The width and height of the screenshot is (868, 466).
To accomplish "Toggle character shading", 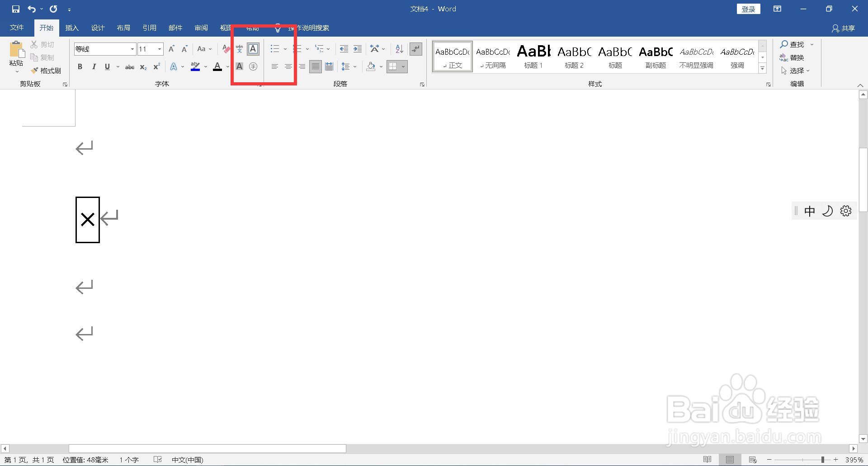I will tap(240, 66).
